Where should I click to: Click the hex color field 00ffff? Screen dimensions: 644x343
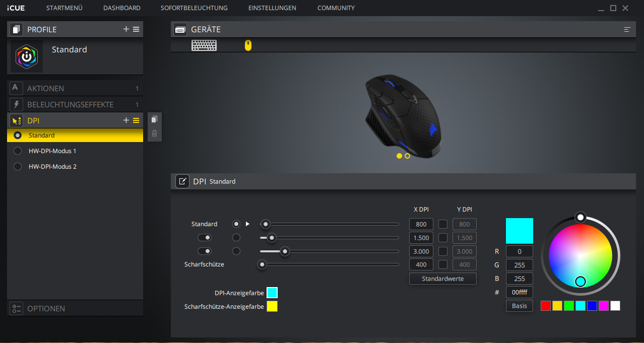520,292
